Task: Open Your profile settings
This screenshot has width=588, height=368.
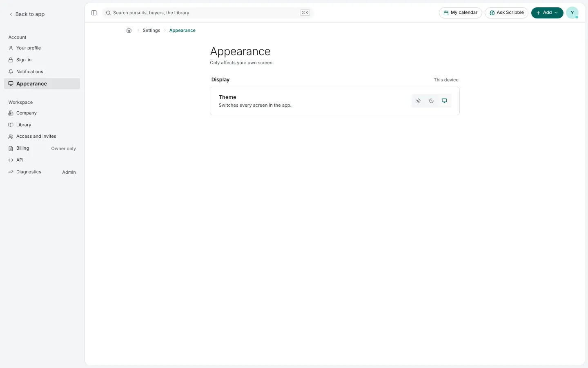Action: [42, 48]
